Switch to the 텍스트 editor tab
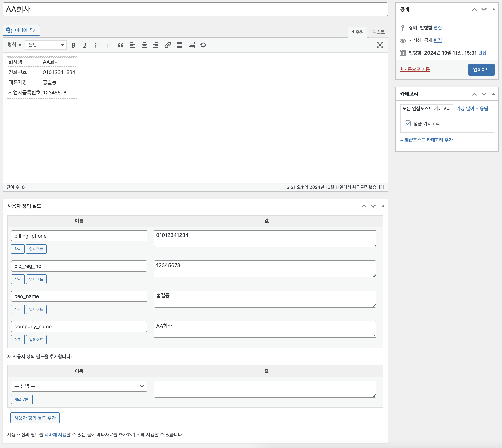This screenshot has height=448, width=502. point(378,32)
